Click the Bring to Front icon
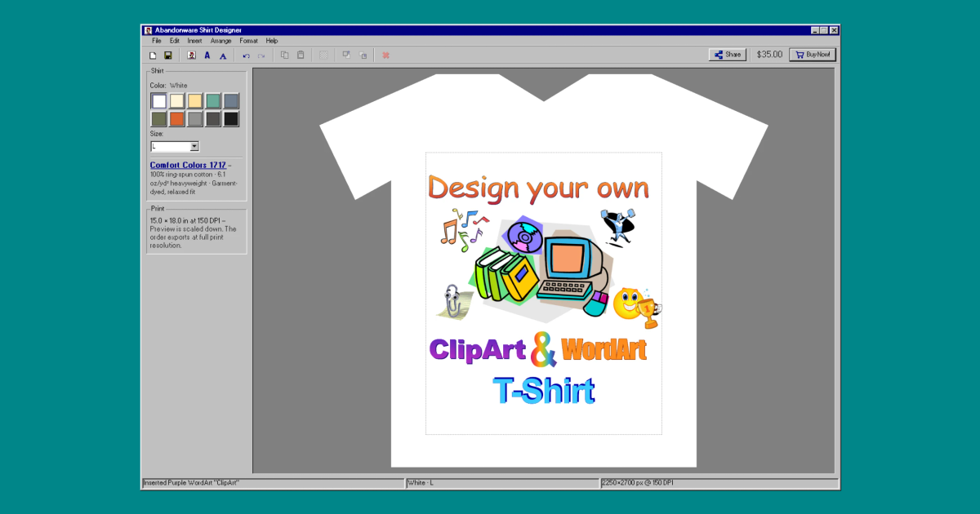This screenshot has width=980, height=514. (346, 55)
